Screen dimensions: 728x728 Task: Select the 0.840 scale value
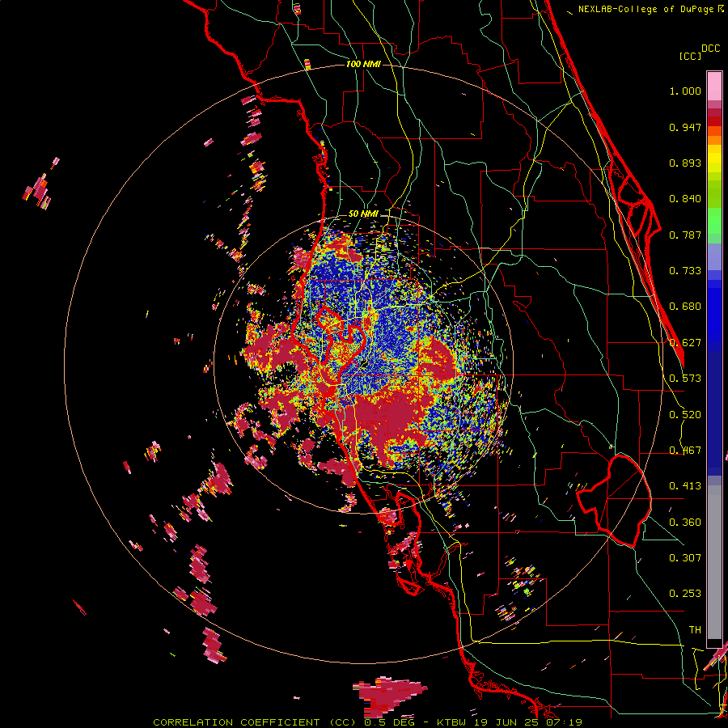click(x=685, y=199)
